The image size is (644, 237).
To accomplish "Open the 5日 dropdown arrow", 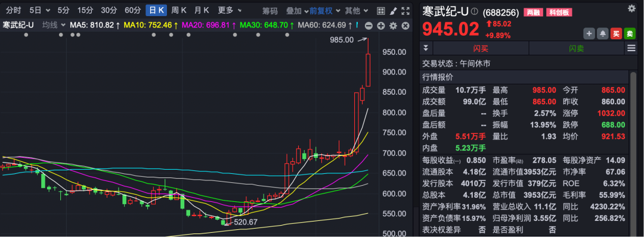I will tap(48, 11).
